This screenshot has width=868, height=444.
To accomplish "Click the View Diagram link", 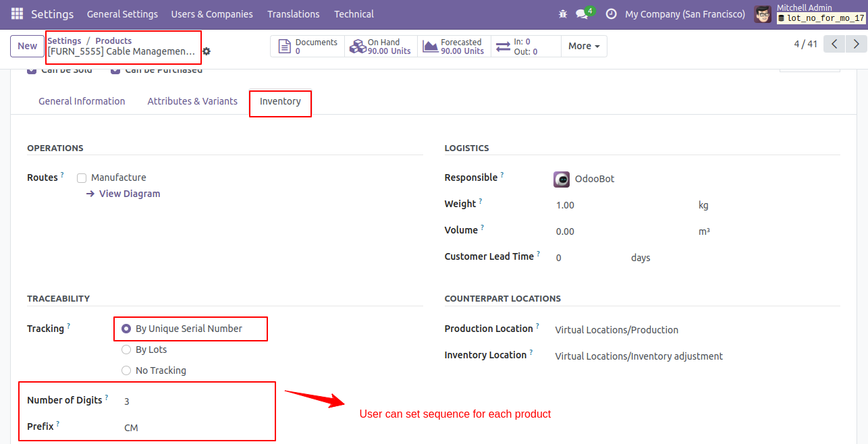I will pos(124,194).
